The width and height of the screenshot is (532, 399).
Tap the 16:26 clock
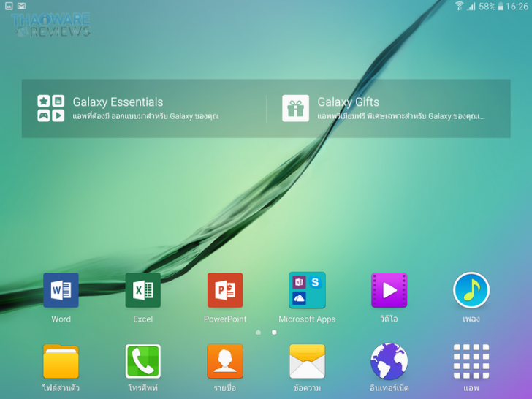click(517, 7)
